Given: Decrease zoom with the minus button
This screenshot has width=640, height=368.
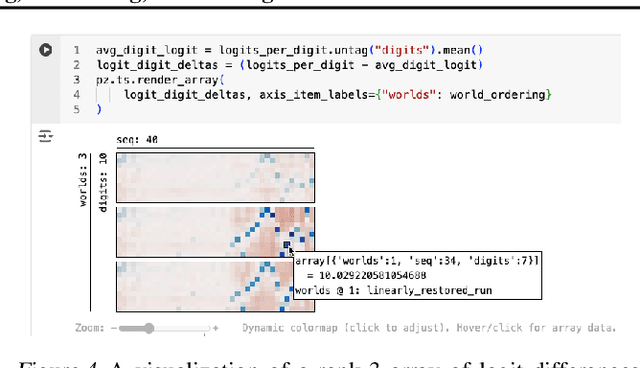Looking at the screenshot, I should [x=114, y=328].
